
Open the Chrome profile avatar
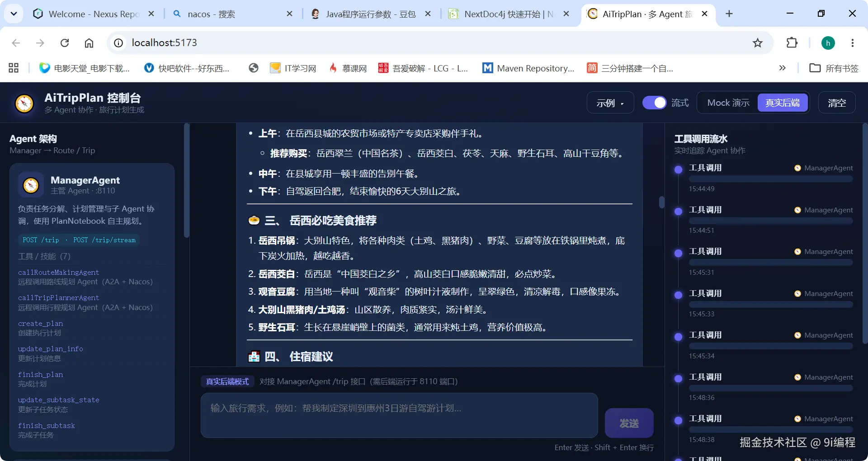(x=828, y=43)
